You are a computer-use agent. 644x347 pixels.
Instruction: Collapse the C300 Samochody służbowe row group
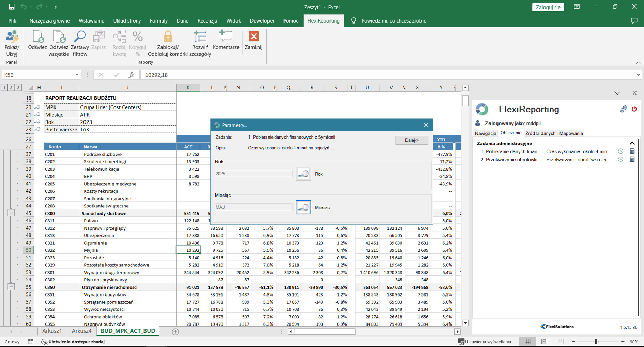pos(11,213)
